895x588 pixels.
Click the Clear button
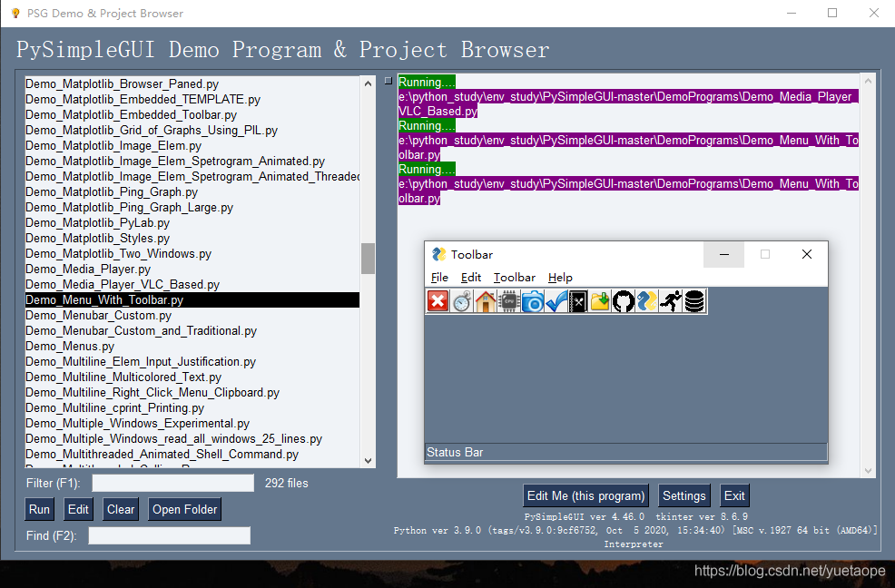121,509
